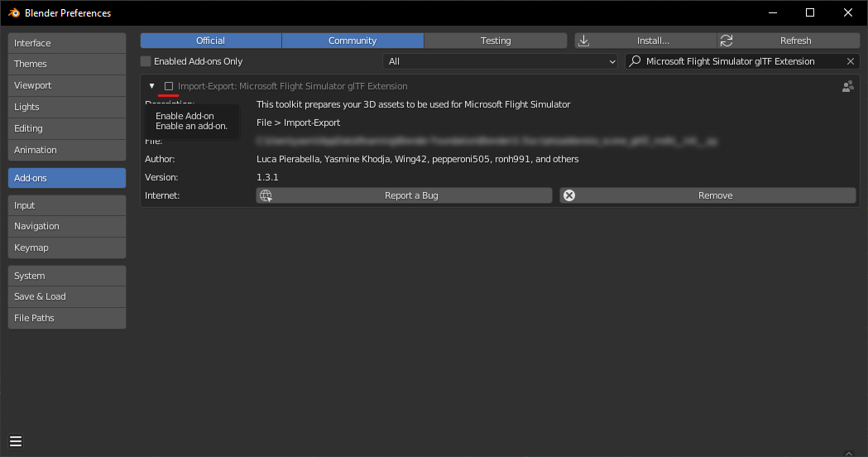
Task: Open the Navigation preferences section
Action: tap(67, 226)
